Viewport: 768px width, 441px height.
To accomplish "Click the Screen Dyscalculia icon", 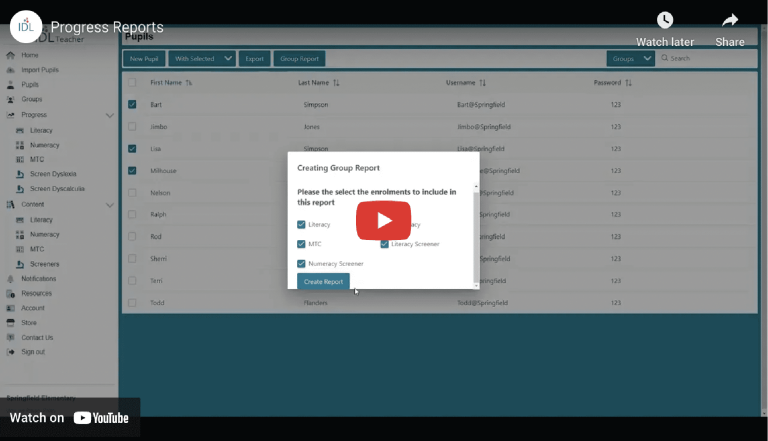I will (20, 189).
